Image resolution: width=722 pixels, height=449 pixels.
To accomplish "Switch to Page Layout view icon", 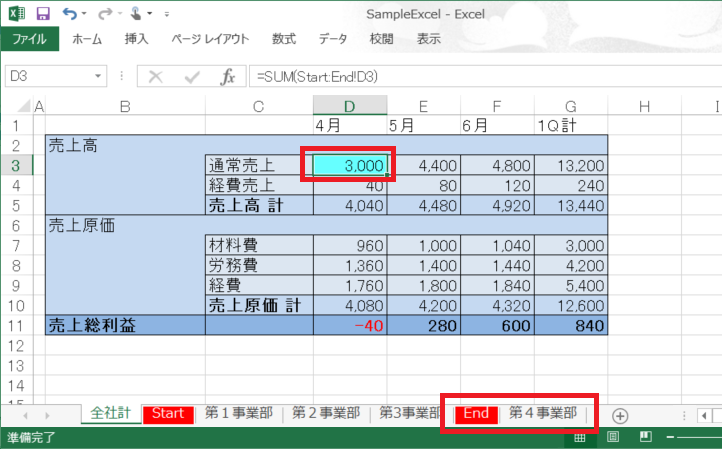I will click(x=613, y=437).
